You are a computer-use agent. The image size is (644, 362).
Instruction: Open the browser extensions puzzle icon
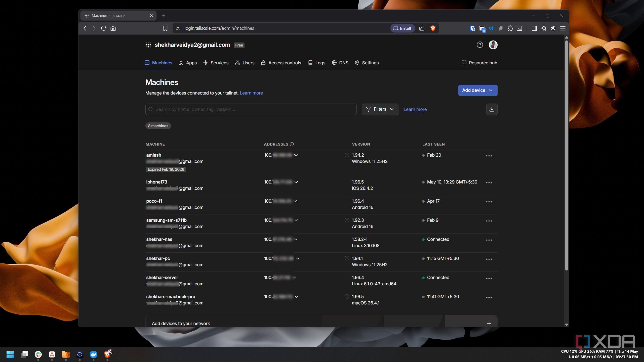510,28
